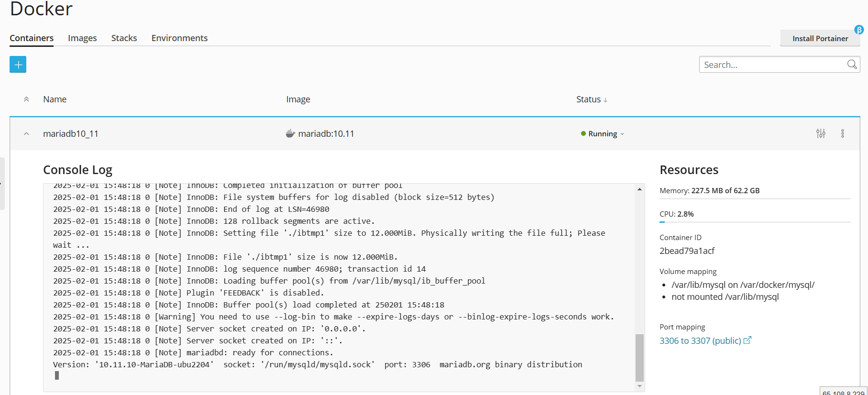Click Memory value 227.5 MB of 62.2 GB
Screen dimensions: 868x395
tap(725, 190)
